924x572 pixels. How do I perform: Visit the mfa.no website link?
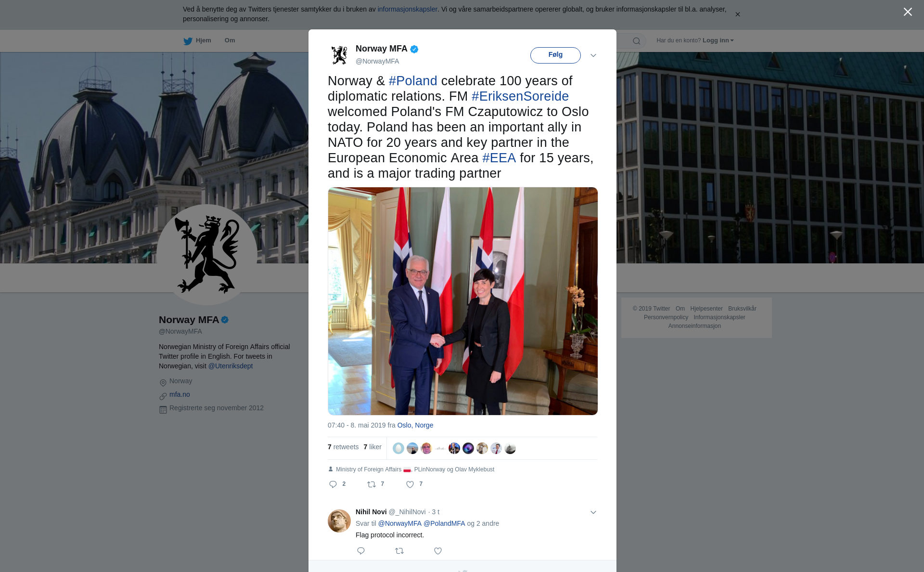pyautogui.click(x=180, y=394)
